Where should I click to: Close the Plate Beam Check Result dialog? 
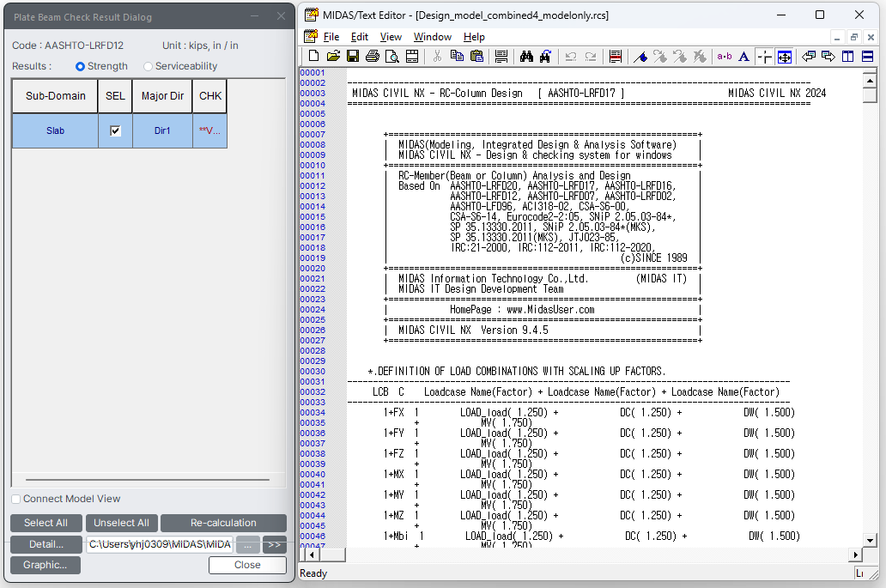point(247,565)
